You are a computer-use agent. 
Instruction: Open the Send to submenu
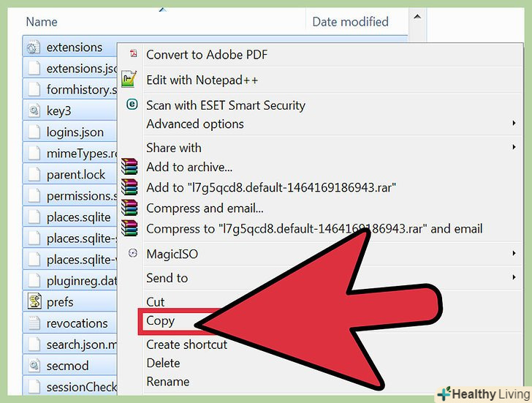coord(167,278)
